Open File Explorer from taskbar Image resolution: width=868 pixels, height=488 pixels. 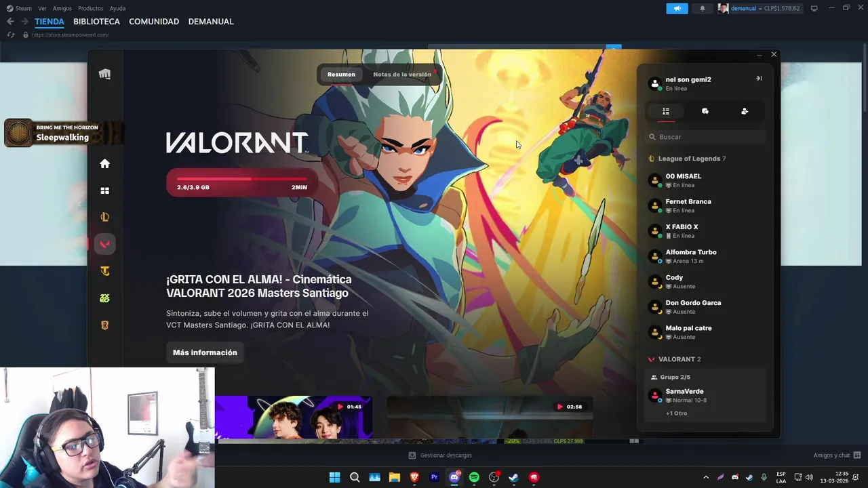point(394,477)
